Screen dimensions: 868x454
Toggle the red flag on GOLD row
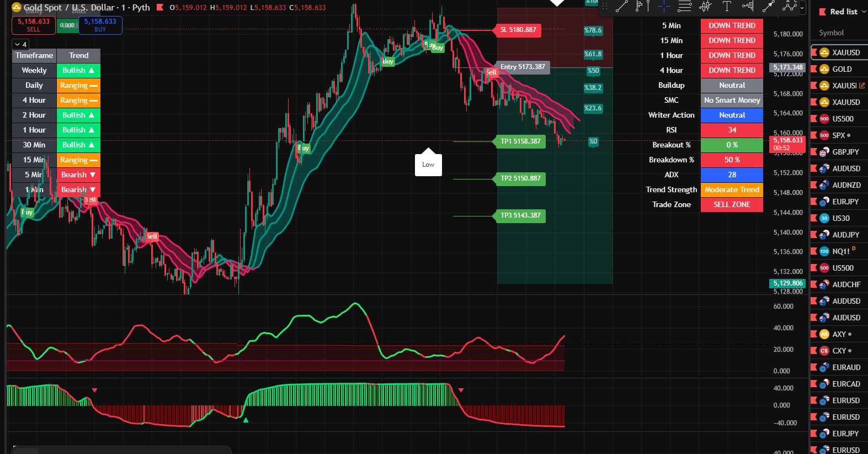[x=813, y=69]
